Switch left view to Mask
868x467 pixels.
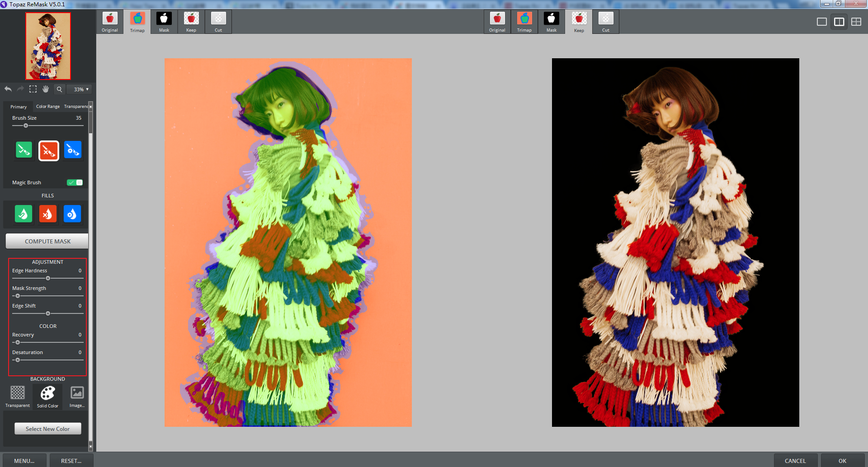coord(164,22)
